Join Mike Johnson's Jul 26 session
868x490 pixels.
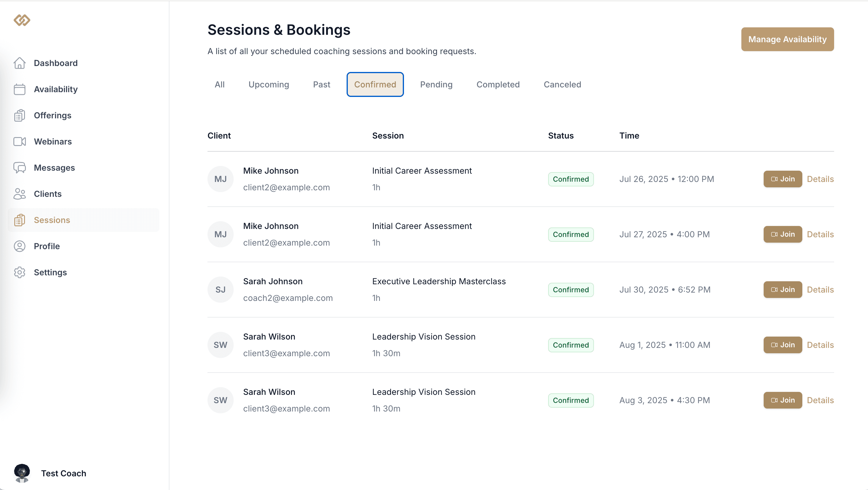tap(782, 179)
